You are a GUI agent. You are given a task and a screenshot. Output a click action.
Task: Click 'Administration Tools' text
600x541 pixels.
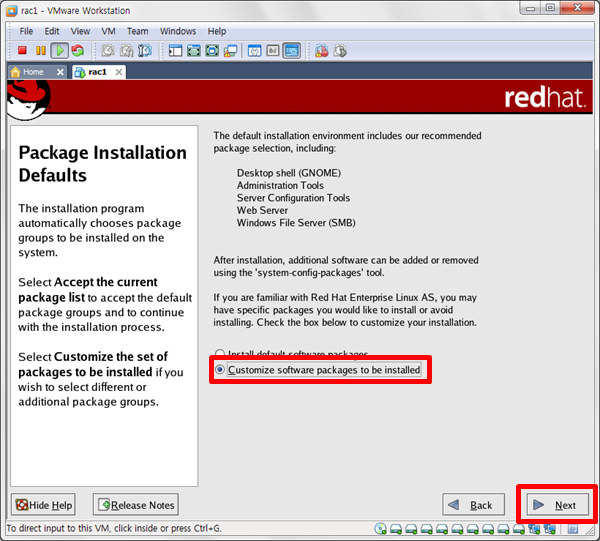coord(280,186)
